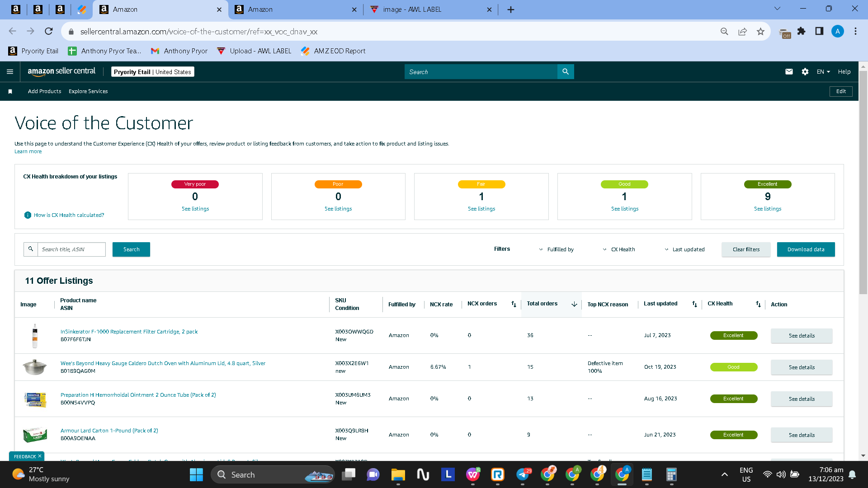Open Chrome three-dot menu
The height and width of the screenshot is (488, 868).
pos(855,31)
